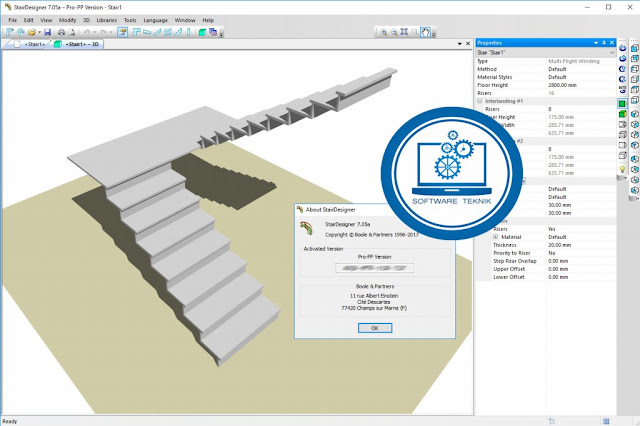Click the blurred license key field
640x426 pixels.
pyautogui.click(x=374, y=268)
